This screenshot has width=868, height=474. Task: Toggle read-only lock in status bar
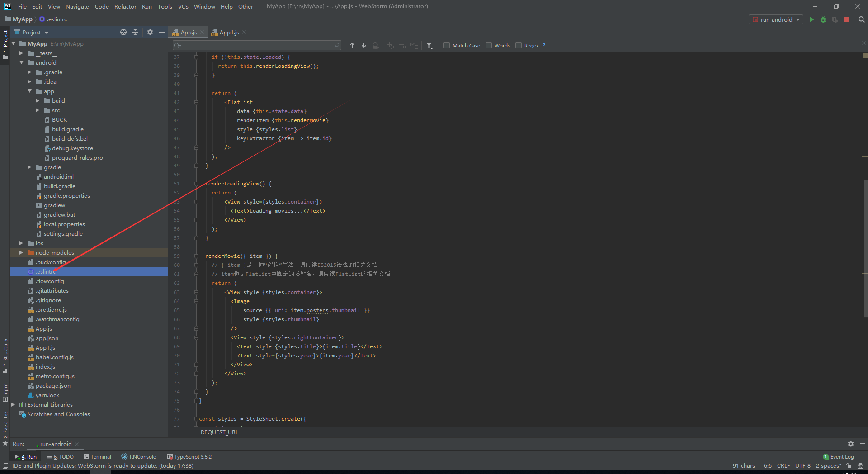click(849, 466)
